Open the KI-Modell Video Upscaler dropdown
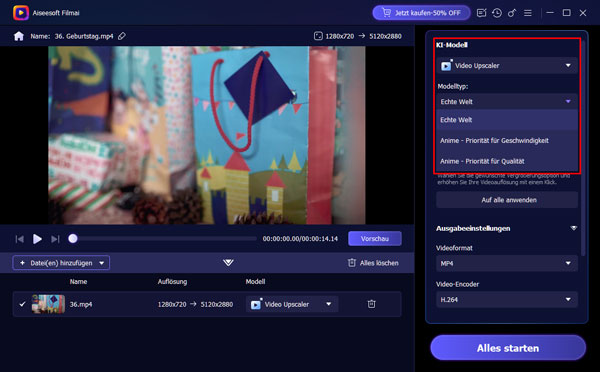The height and width of the screenshot is (372, 600). point(507,65)
